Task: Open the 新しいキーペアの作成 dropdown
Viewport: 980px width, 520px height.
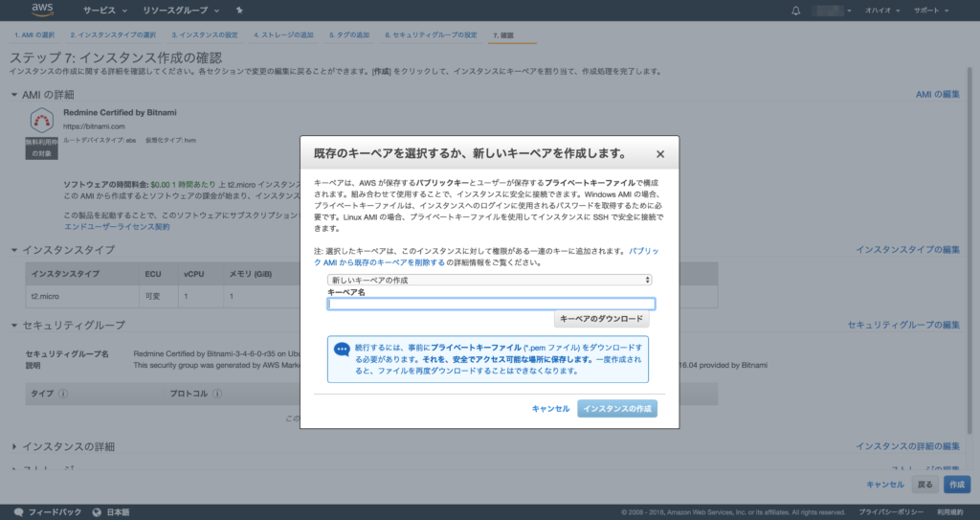Action: point(490,280)
